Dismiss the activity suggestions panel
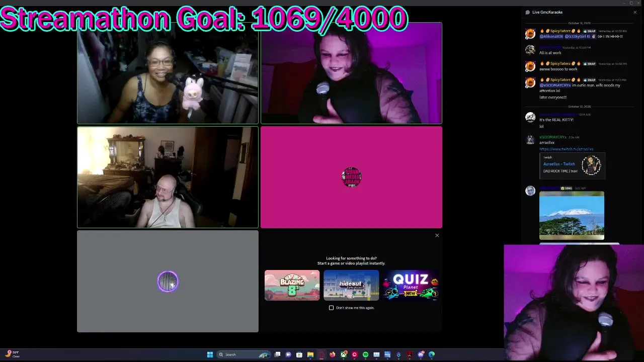This screenshot has height=362, width=644. tap(437, 235)
